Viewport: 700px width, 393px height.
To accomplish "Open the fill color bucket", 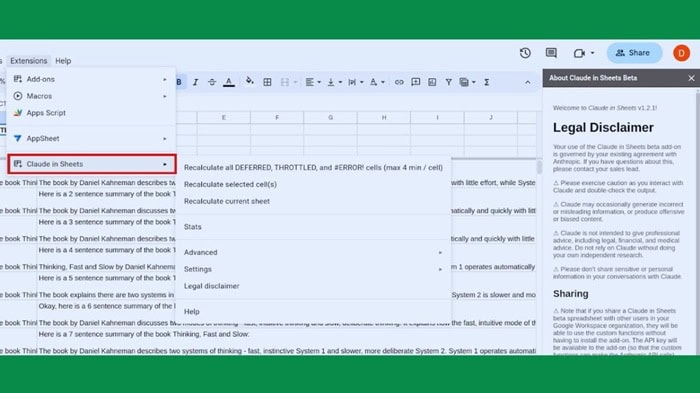I will [250, 81].
